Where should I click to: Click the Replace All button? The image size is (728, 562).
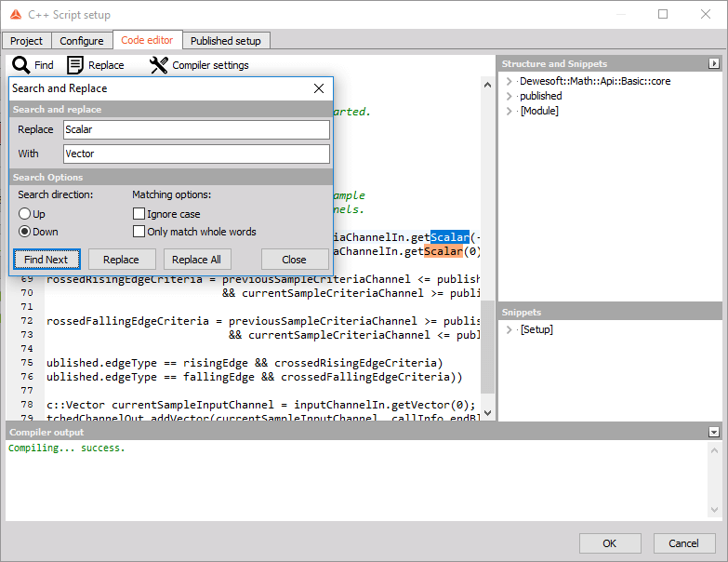tap(196, 260)
